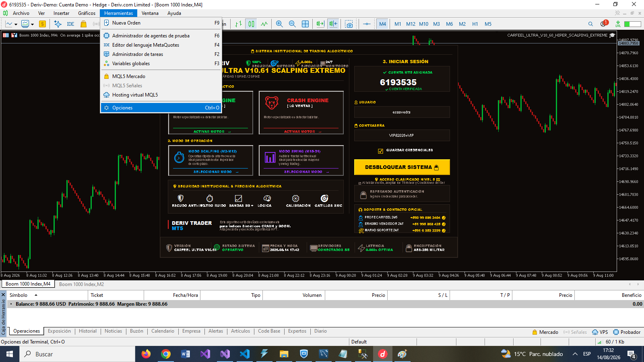Click ACTIVAR MOTOR under Crash Engine

pos(303,132)
